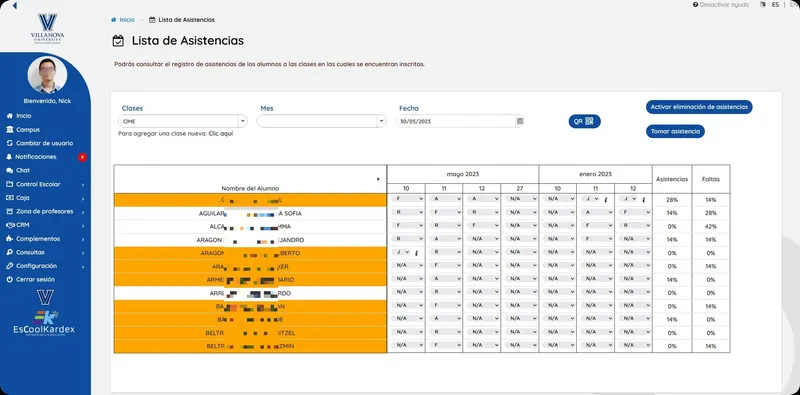Click the user profile photo
The width and height of the screenshot is (800, 395).
[47, 75]
